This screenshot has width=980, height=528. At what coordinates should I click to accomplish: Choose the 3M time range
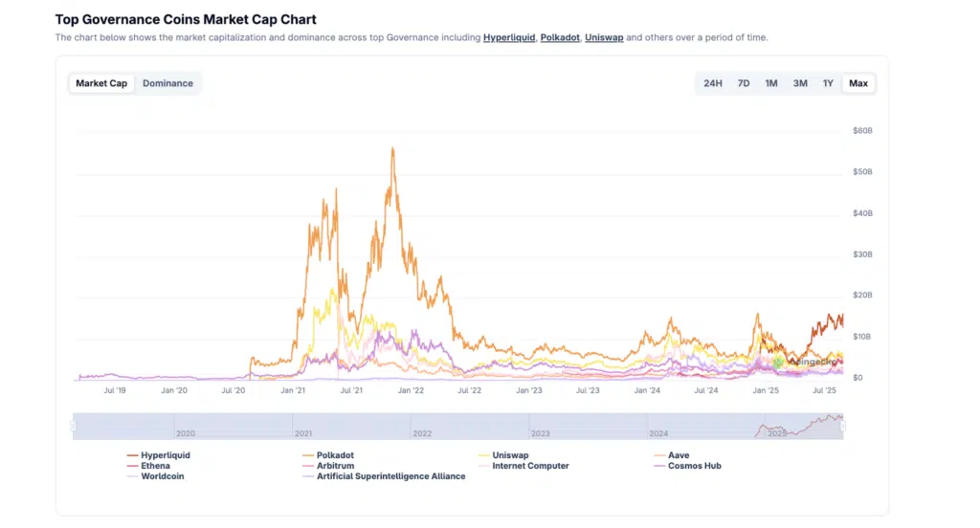point(800,83)
